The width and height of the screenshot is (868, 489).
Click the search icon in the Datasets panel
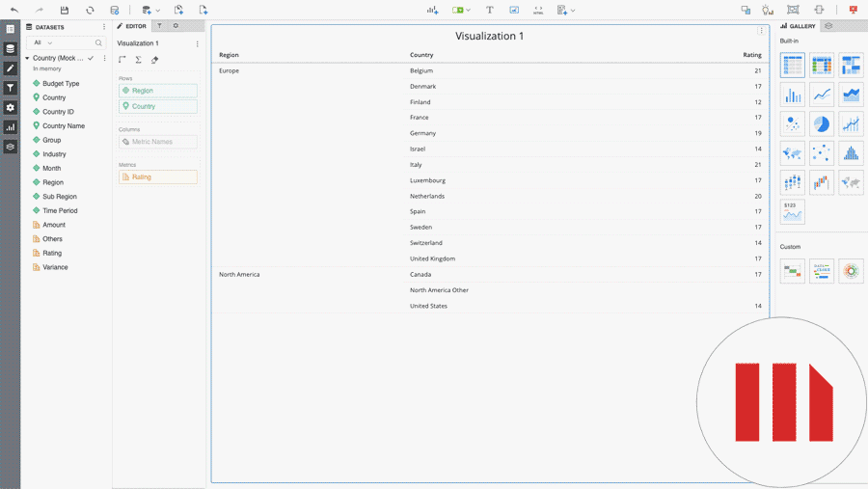(x=98, y=42)
